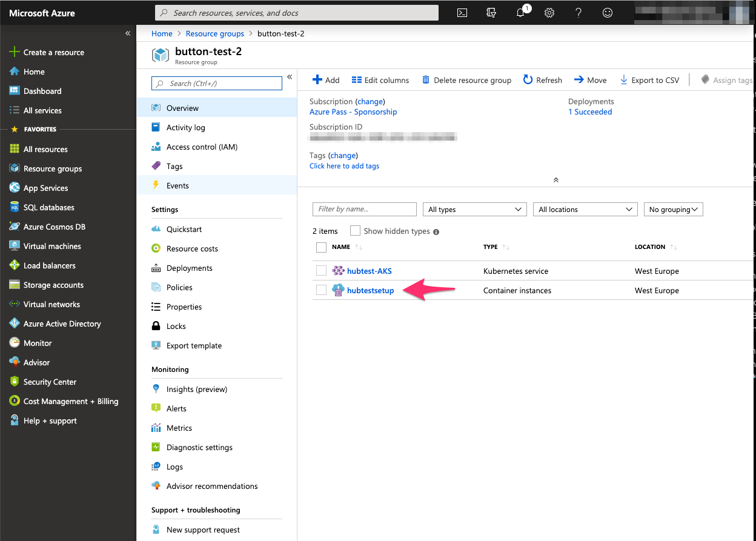Open New support request item

[x=217, y=529]
